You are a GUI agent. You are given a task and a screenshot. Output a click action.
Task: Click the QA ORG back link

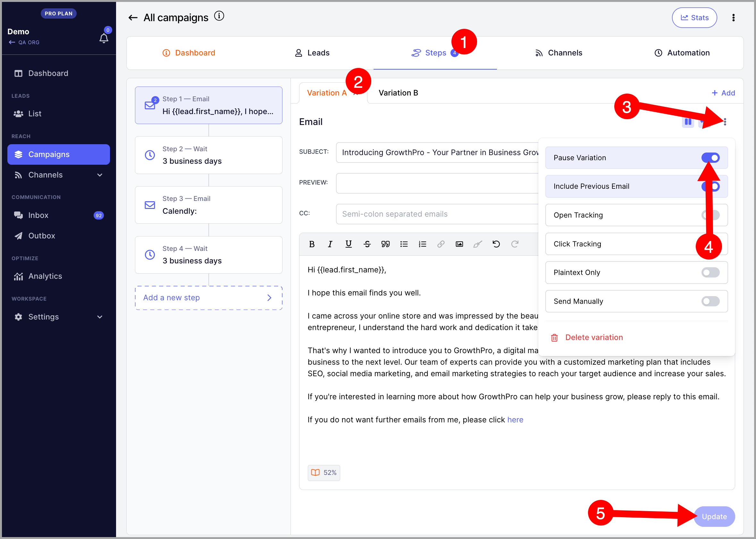coord(24,43)
